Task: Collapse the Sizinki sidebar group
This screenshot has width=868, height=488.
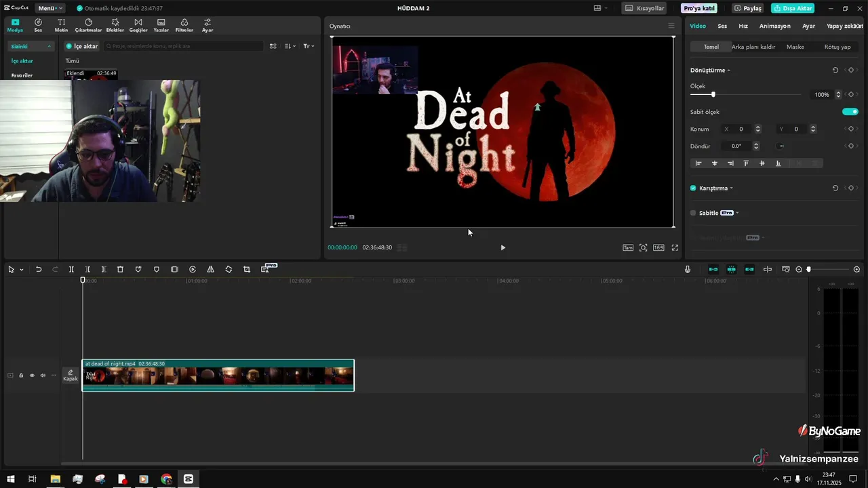Action: (49, 46)
